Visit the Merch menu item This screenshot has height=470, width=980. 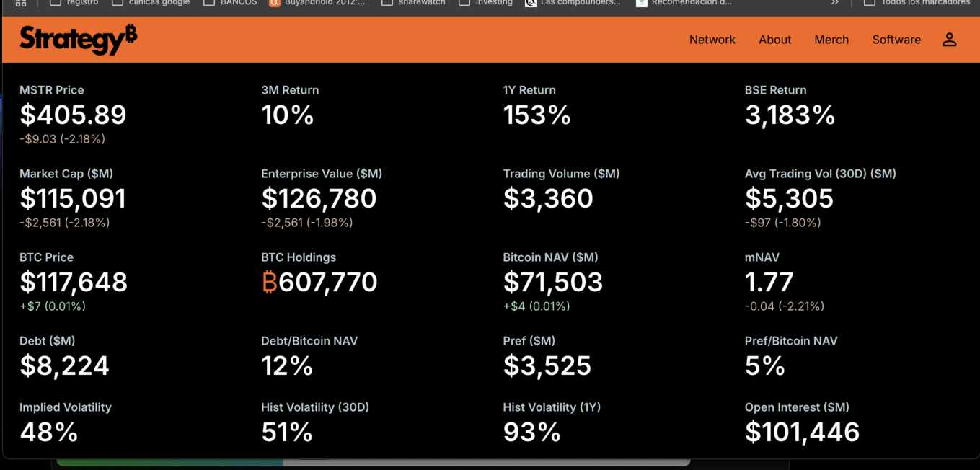point(831,40)
